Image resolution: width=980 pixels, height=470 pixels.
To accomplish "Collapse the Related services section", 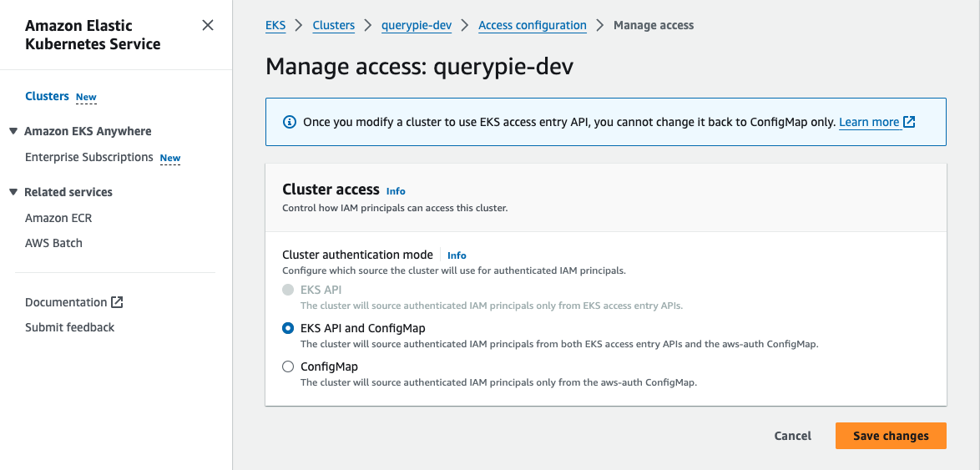I will click(x=13, y=192).
